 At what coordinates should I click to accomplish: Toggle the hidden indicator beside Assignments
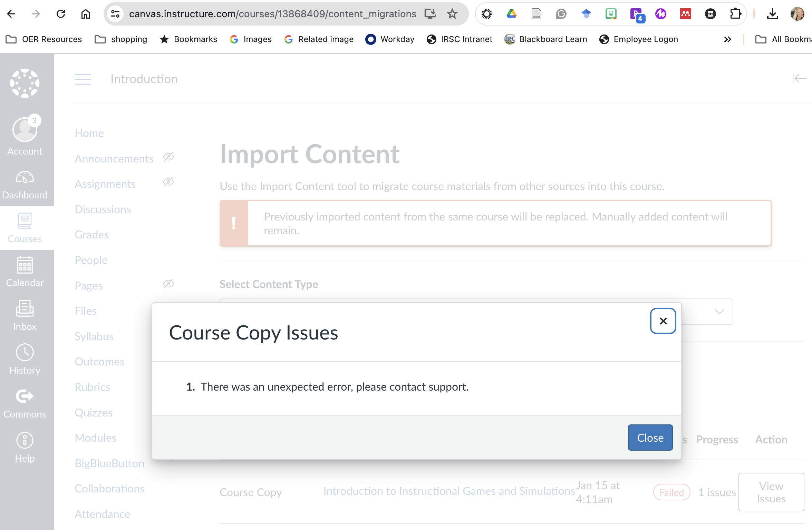coord(168,182)
